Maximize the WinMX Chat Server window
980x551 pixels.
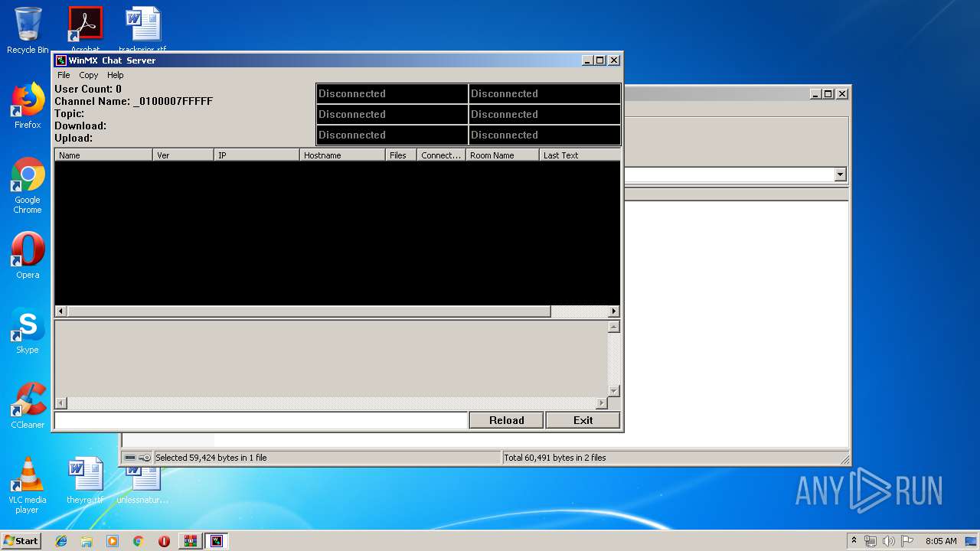coord(600,60)
